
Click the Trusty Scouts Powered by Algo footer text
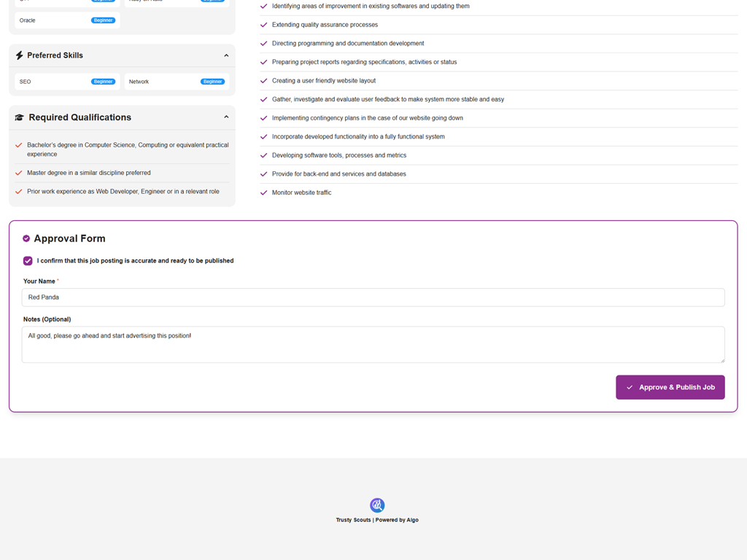(377, 520)
